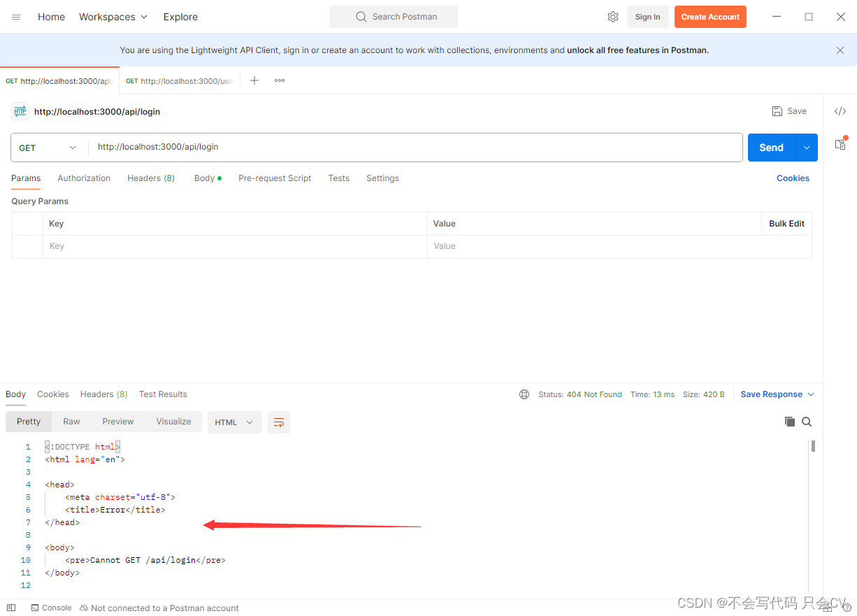857x616 pixels.
Task: Click Not connected to a Postman account
Action: tap(159, 608)
